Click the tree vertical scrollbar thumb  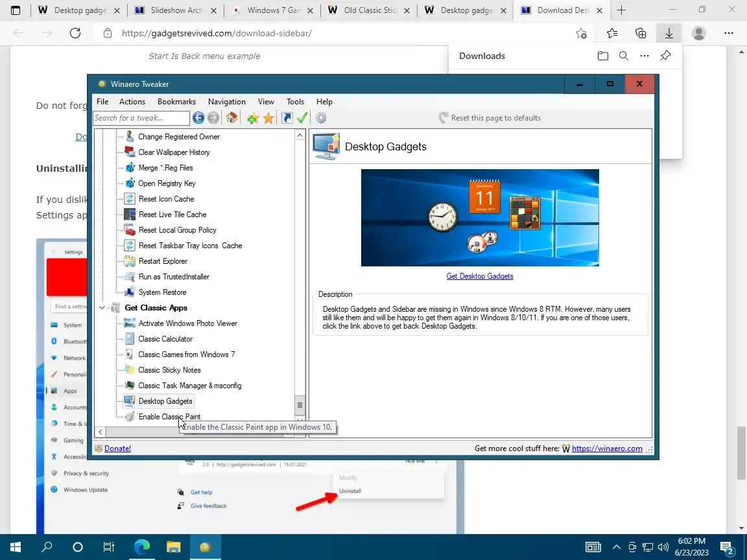click(300, 406)
